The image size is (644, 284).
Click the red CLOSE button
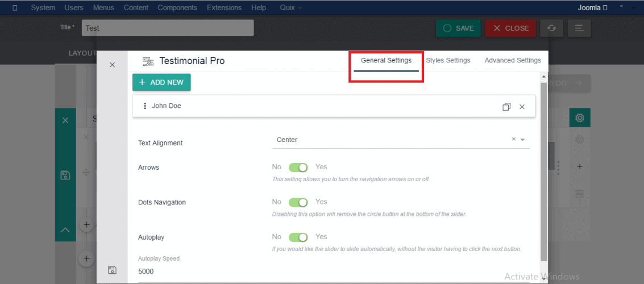[510, 28]
